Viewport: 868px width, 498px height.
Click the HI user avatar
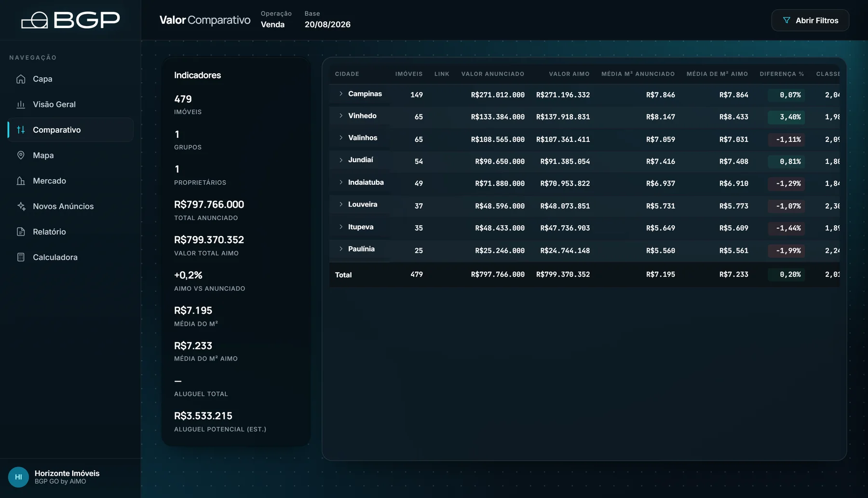18,477
